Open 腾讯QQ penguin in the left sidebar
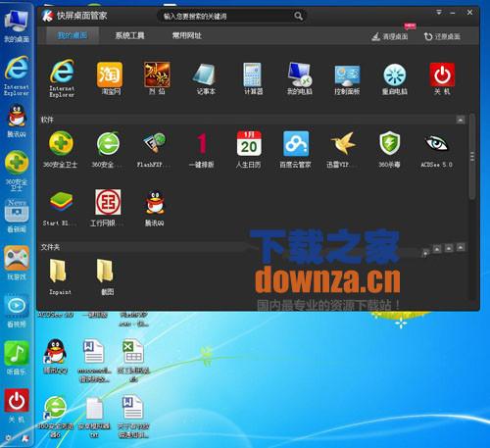The width and height of the screenshot is (490, 448). point(17,116)
